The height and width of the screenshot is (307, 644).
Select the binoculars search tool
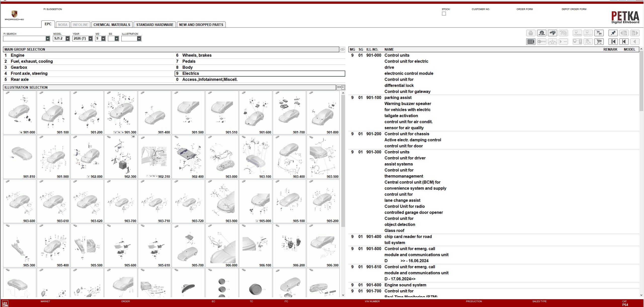click(x=553, y=33)
